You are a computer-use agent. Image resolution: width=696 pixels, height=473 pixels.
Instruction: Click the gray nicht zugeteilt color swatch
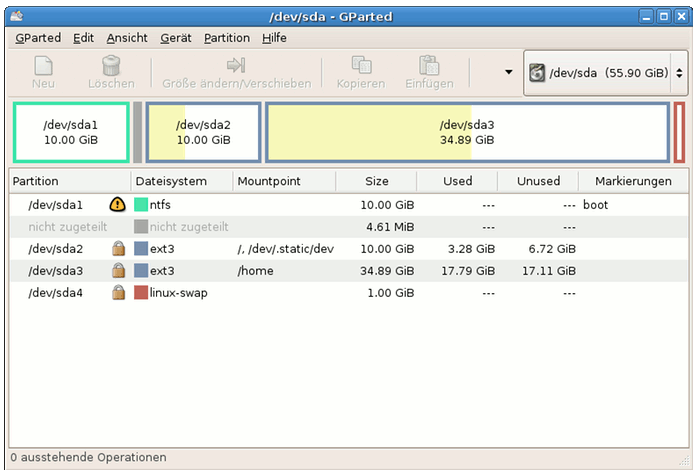(141, 227)
